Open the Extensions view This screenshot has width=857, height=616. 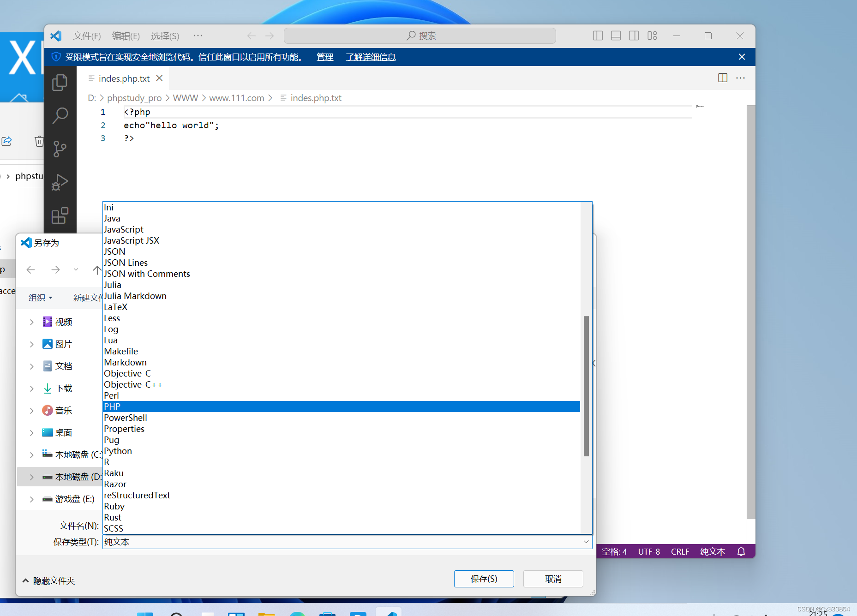tap(60, 215)
